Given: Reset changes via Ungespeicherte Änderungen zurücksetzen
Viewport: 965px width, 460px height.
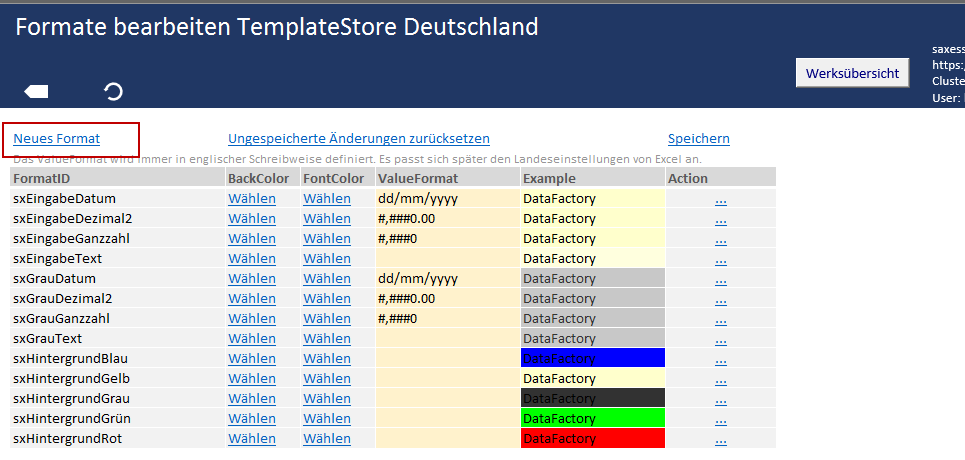Looking at the screenshot, I should pyautogui.click(x=359, y=138).
